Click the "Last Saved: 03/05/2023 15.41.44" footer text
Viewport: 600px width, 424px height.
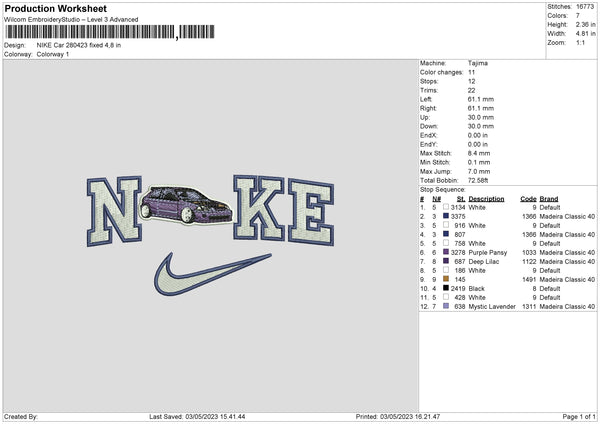point(197,417)
